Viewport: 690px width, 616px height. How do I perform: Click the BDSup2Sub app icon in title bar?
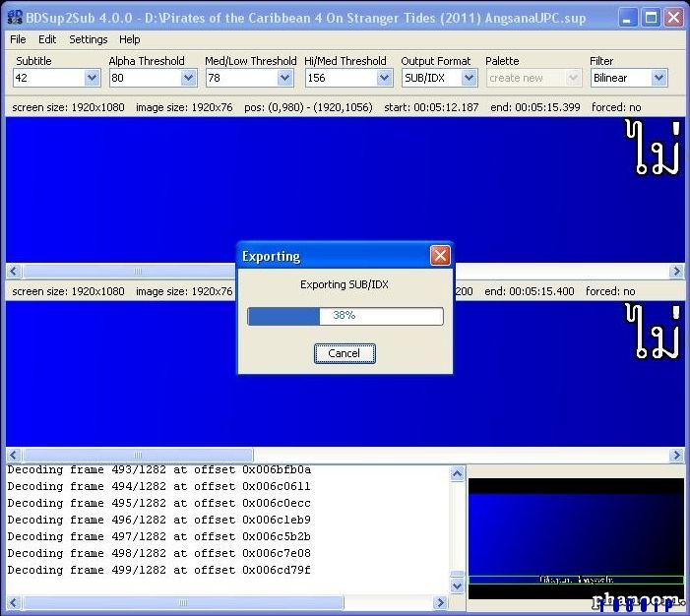15,17
